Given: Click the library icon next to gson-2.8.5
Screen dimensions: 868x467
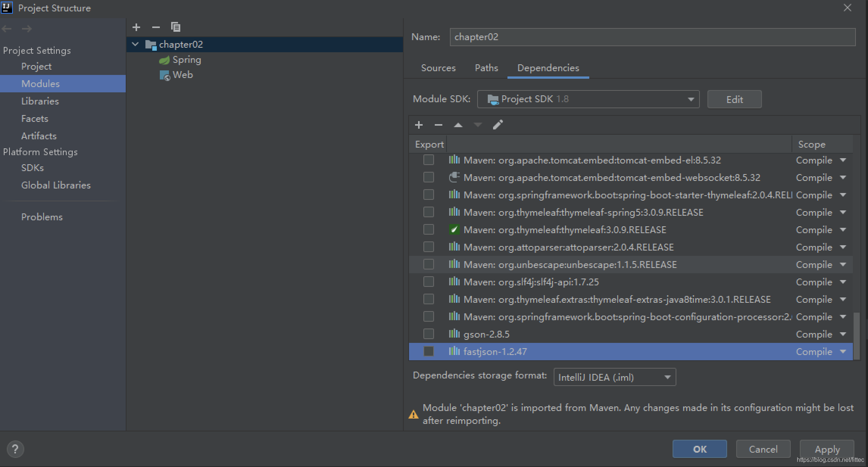Looking at the screenshot, I should click(454, 334).
